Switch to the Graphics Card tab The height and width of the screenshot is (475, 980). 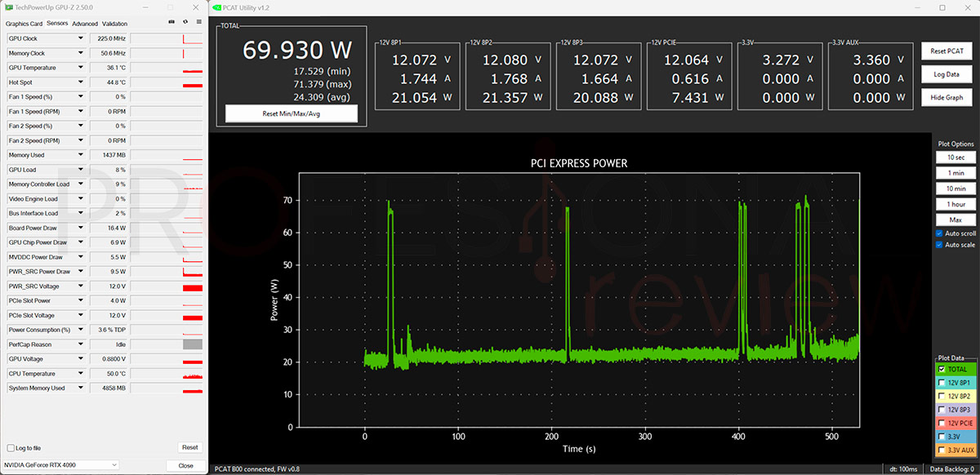24,24
